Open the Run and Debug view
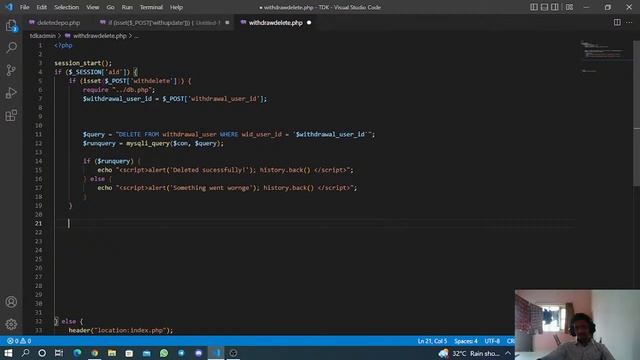 pyautogui.click(x=11, y=93)
